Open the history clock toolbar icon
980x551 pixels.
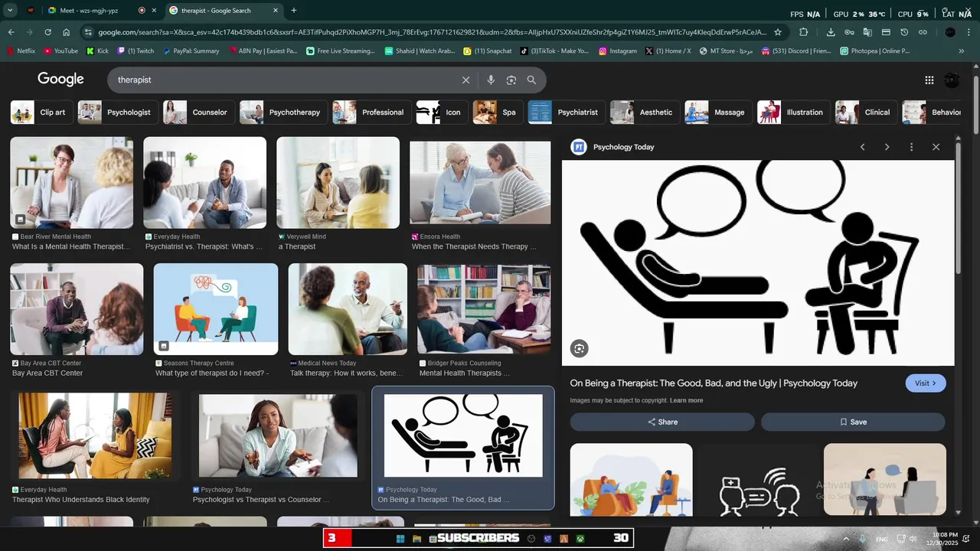904,32
